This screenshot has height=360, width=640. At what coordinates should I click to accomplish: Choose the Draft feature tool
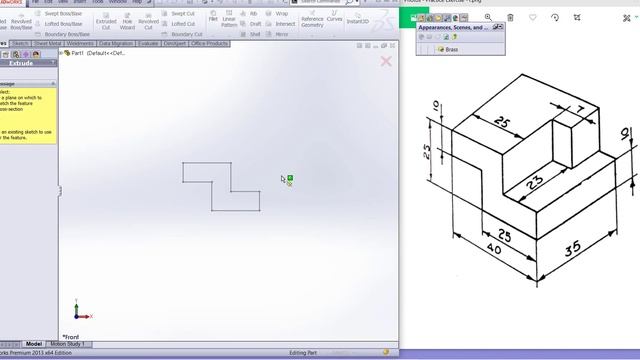coord(251,24)
